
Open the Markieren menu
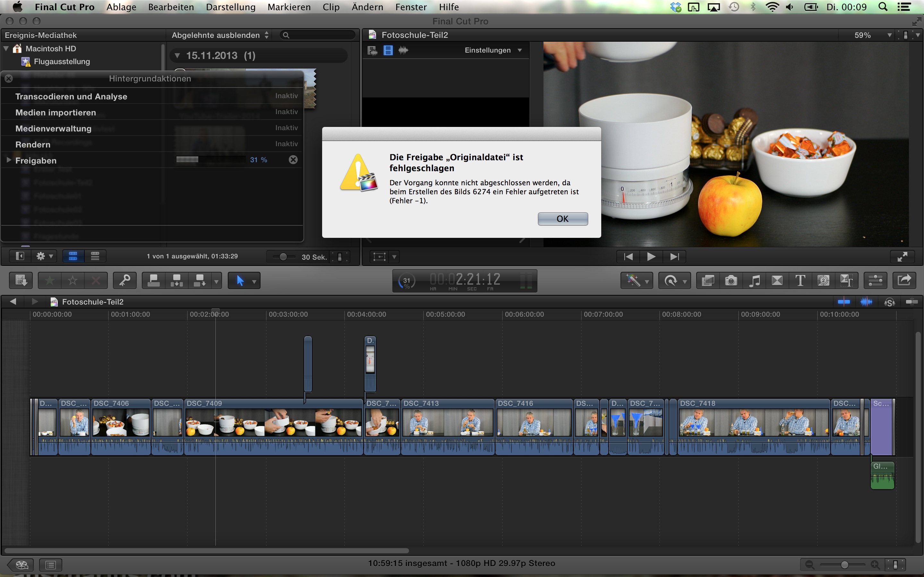coord(289,7)
